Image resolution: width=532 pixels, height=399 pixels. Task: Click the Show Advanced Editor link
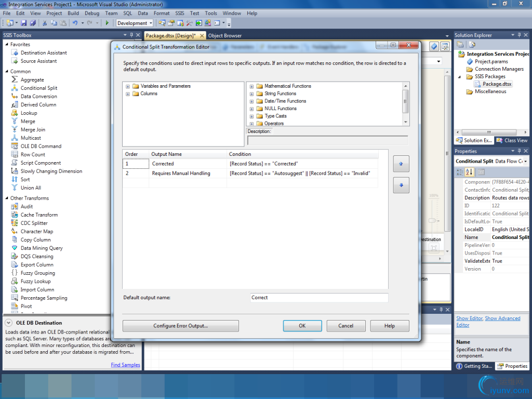(488, 322)
